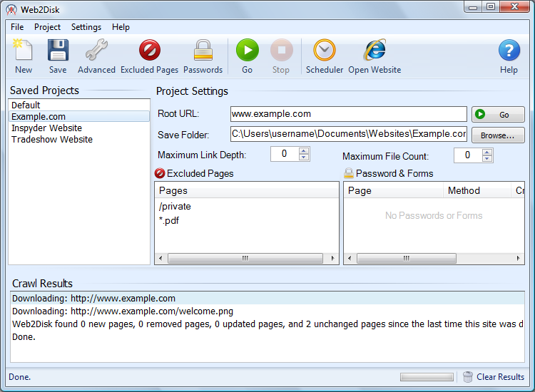Image resolution: width=535 pixels, height=392 pixels.
Task: Open Help question mark icon
Action: 509,50
